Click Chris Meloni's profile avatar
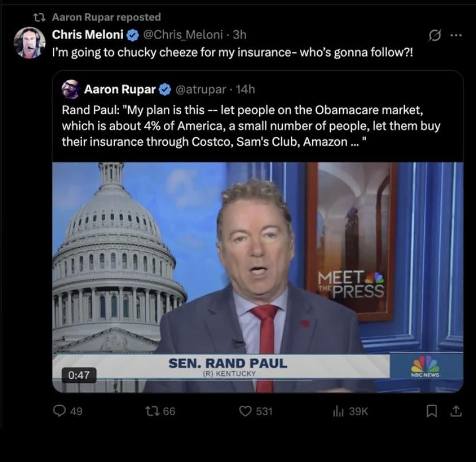This screenshot has width=476, height=462. tap(29, 43)
